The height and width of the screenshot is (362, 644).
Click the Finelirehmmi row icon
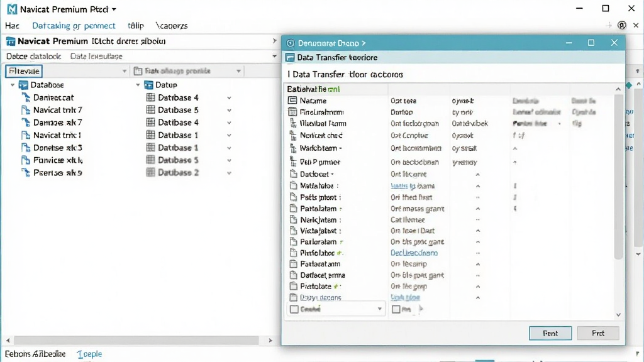[x=292, y=112]
